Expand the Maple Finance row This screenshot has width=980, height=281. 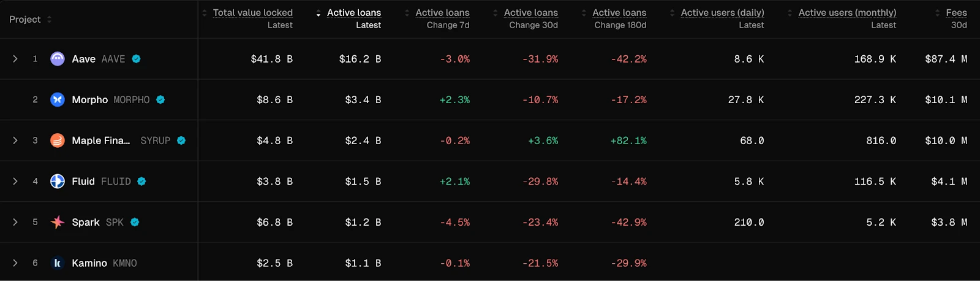(x=15, y=140)
